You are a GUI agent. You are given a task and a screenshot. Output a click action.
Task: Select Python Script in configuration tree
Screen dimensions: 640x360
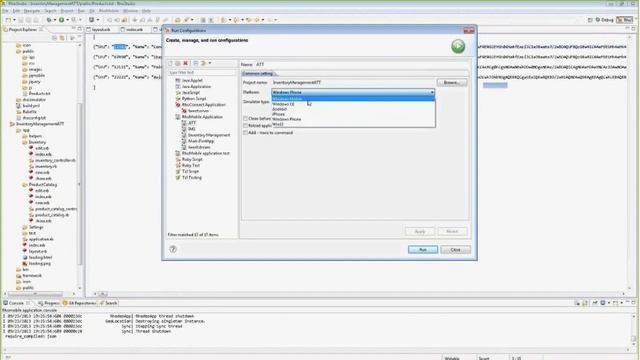[x=194, y=99]
